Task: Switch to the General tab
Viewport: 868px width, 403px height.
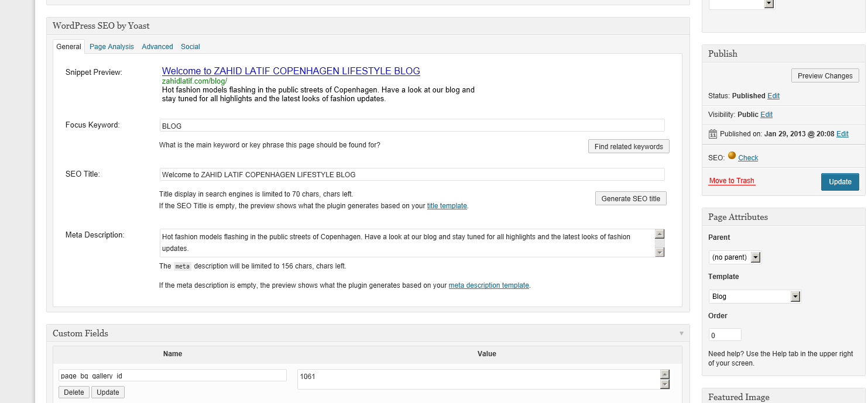Action: pos(68,47)
